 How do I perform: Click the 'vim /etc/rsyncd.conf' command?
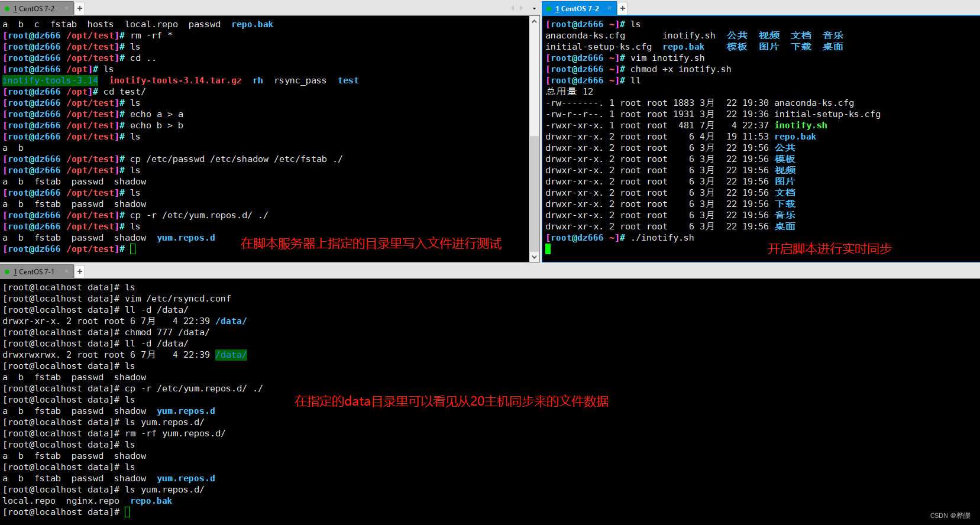click(178, 299)
